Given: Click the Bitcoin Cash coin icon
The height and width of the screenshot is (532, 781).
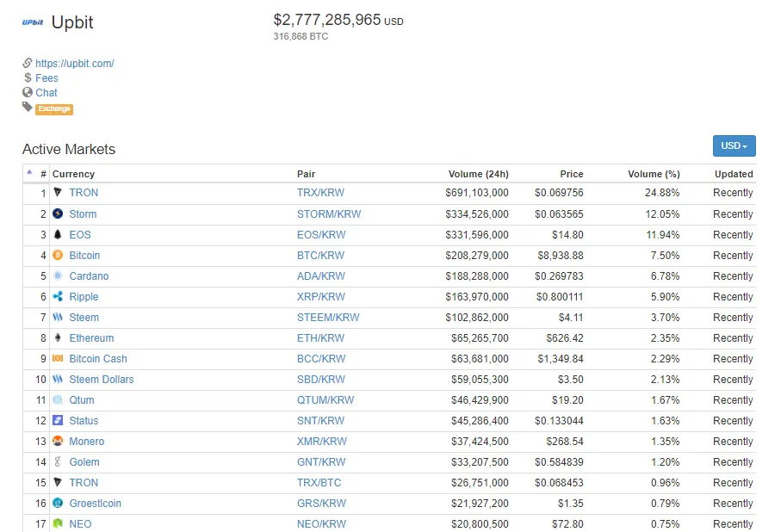Looking at the screenshot, I should pos(58,358).
